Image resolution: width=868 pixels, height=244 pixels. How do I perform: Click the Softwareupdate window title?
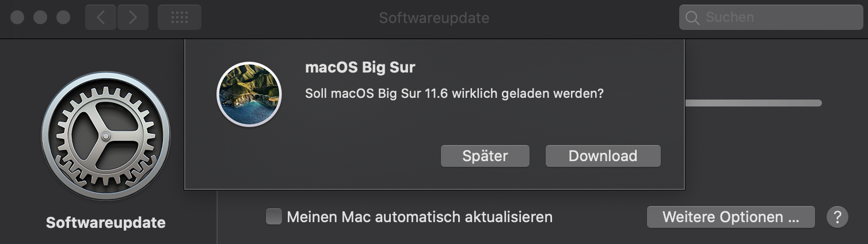tap(434, 18)
